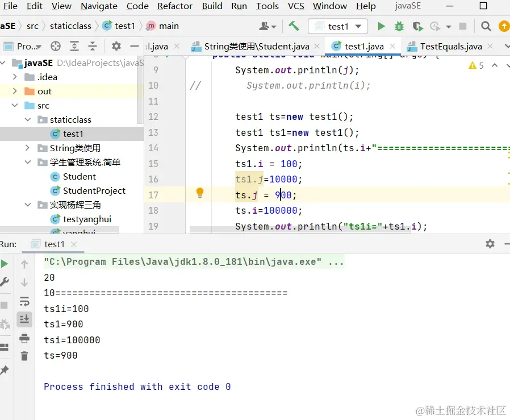Click src in breadcrumb bar
Screen dimensions: 510x420
point(32,26)
